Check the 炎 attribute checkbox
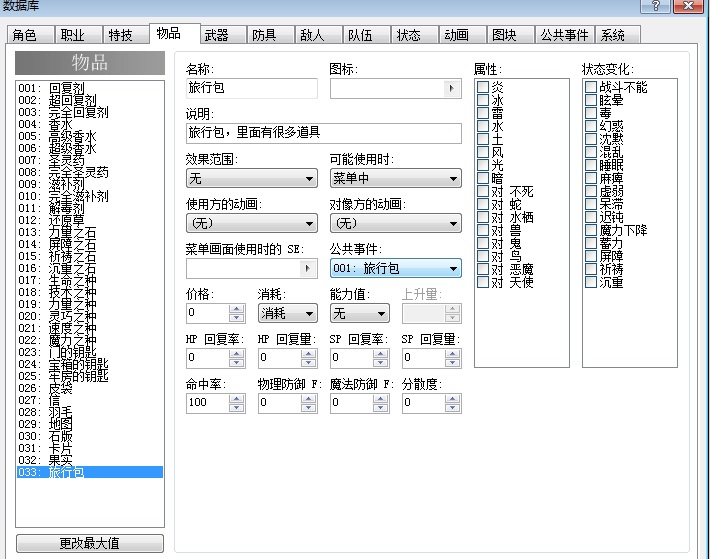The height and width of the screenshot is (559, 710). tap(483, 87)
